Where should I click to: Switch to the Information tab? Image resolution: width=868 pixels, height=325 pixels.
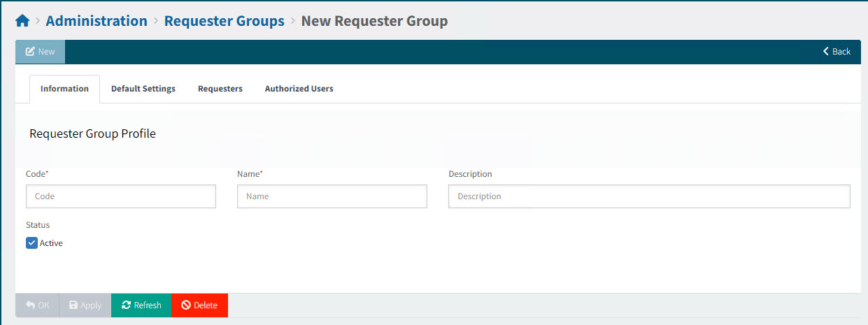64,89
